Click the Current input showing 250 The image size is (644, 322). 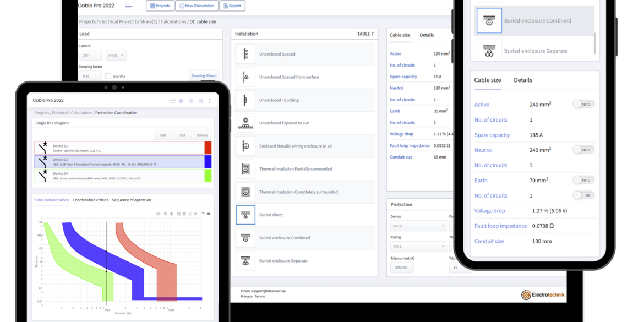pyautogui.click(x=90, y=55)
